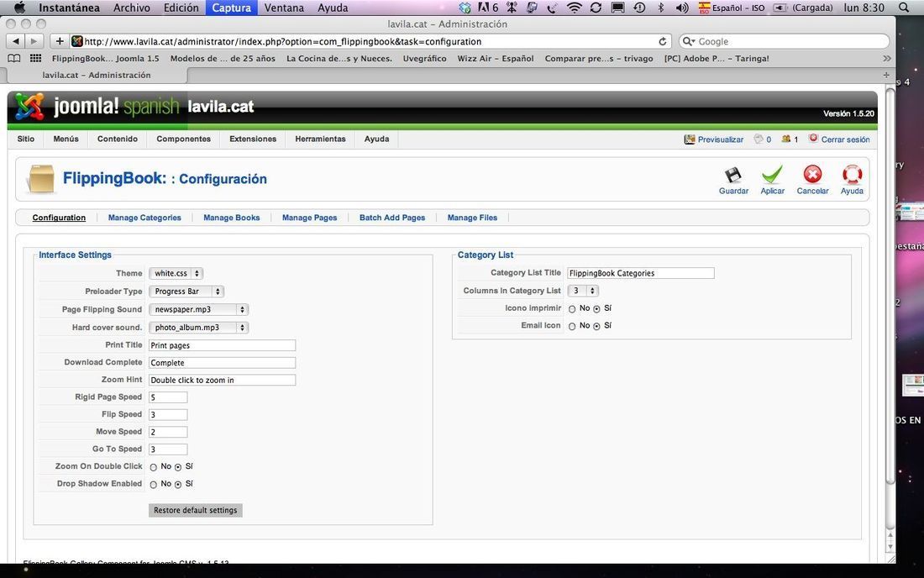
Task: Open Hard cover sound dropdown
Action: [198, 327]
